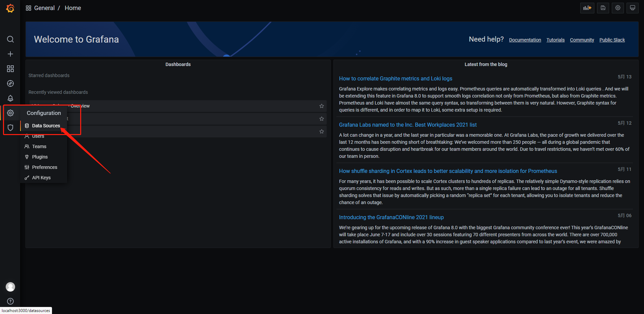The width and height of the screenshot is (644, 314).
Task: Open the Server Admin shield icon
Action: click(x=10, y=128)
